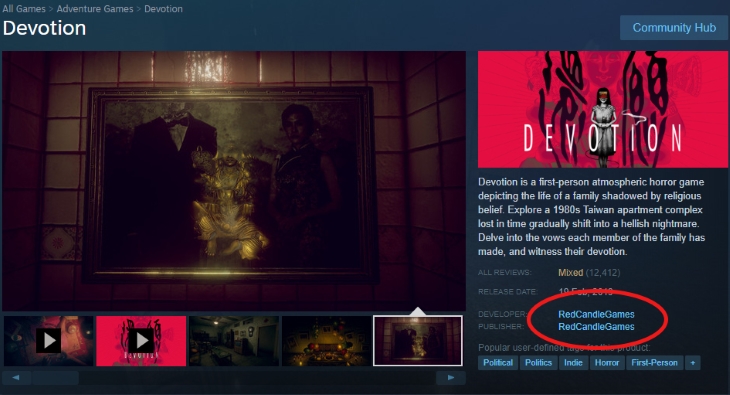The width and height of the screenshot is (730, 395).
Task: Click the thumbnail strip scrollbar handle
Action: pyautogui.click(x=55, y=377)
